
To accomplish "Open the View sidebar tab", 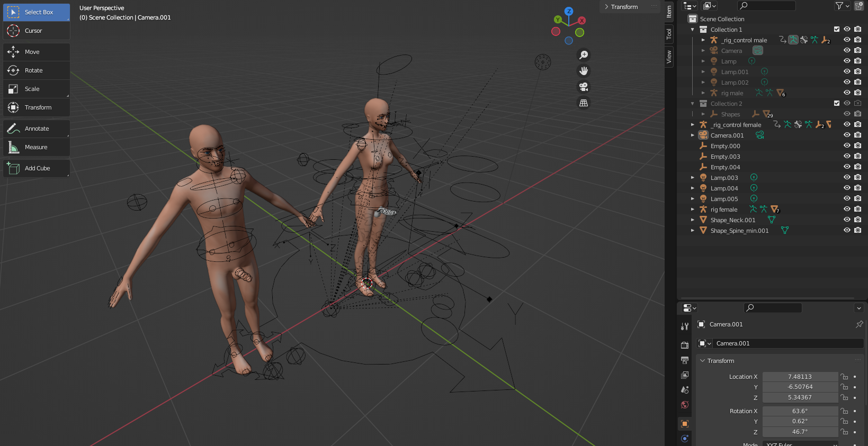I will (669, 57).
